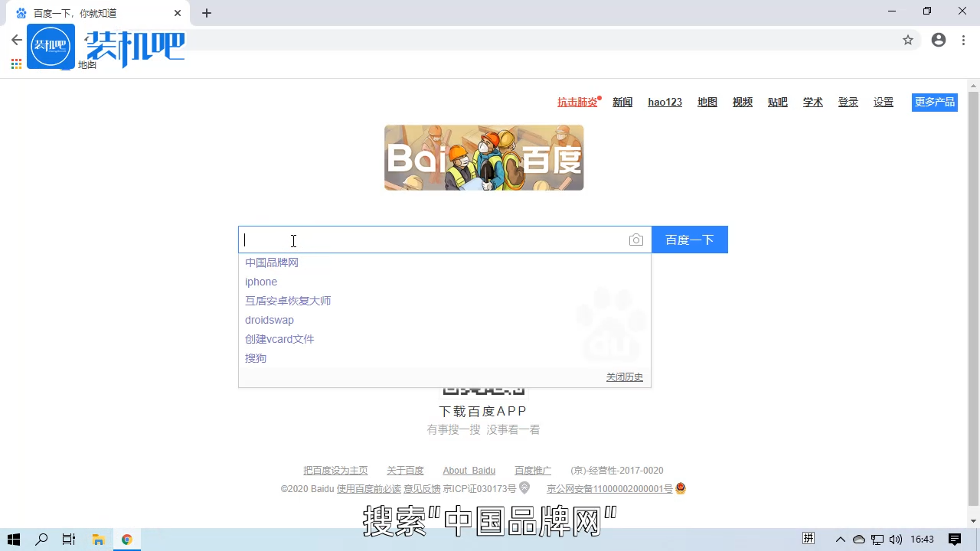The width and height of the screenshot is (980, 551).
Task: Expand hidden system tray icons
Action: click(x=840, y=540)
